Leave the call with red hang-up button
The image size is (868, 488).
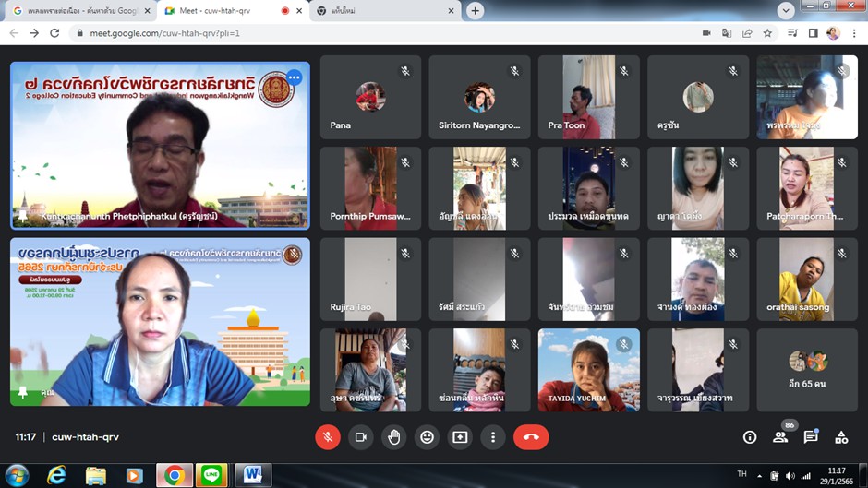pyautogui.click(x=531, y=437)
